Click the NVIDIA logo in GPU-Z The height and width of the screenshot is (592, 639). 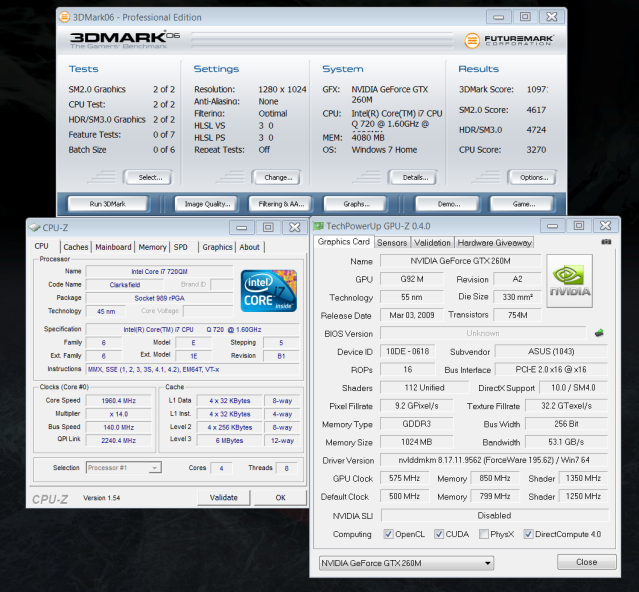pyautogui.click(x=569, y=281)
